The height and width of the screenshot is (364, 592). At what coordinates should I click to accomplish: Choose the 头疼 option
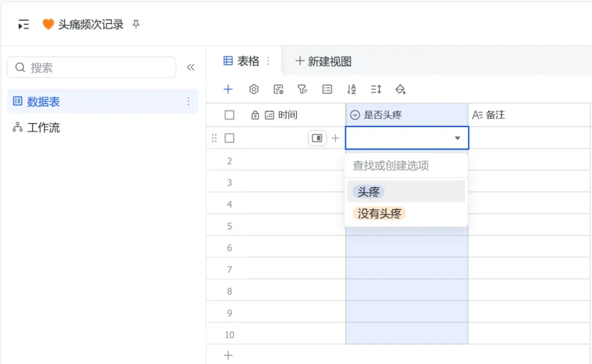coord(406,192)
